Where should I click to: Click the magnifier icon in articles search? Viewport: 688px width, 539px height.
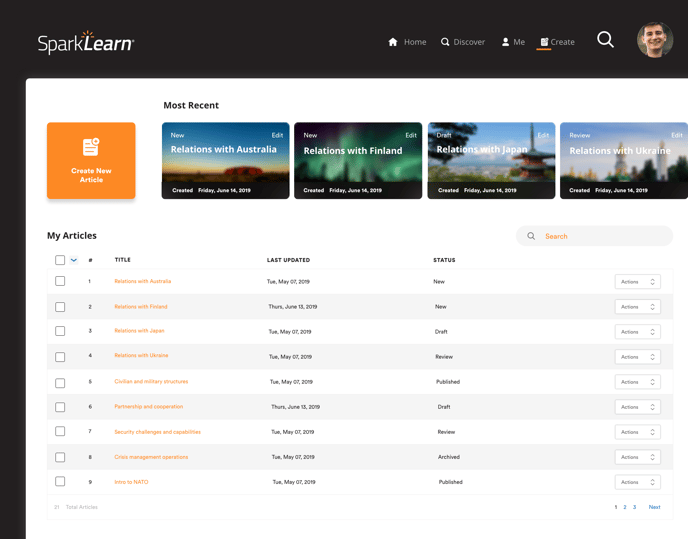[x=531, y=236]
